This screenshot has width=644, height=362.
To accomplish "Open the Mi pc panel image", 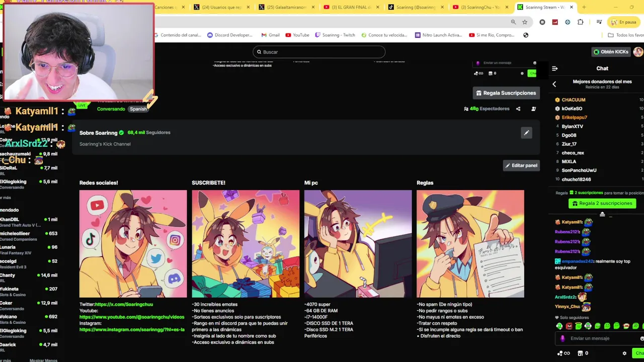I will tap(358, 243).
